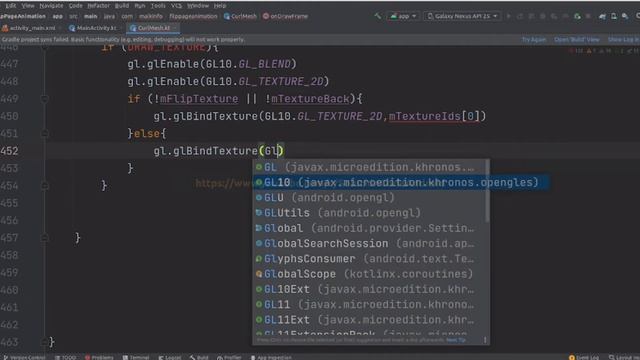The width and height of the screenshot is (640, 360).
Task: Click the Make Project hammer icon
Action: tap(378, 16)
